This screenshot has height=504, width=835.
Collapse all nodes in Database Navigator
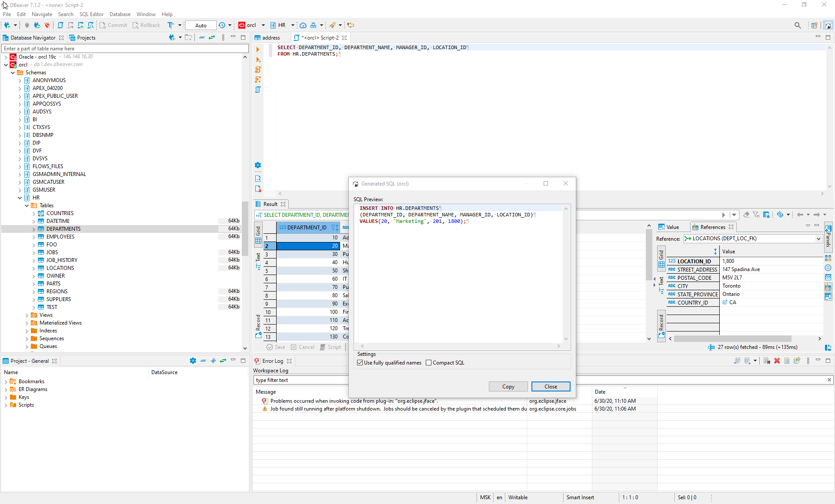tap(202, 38)
